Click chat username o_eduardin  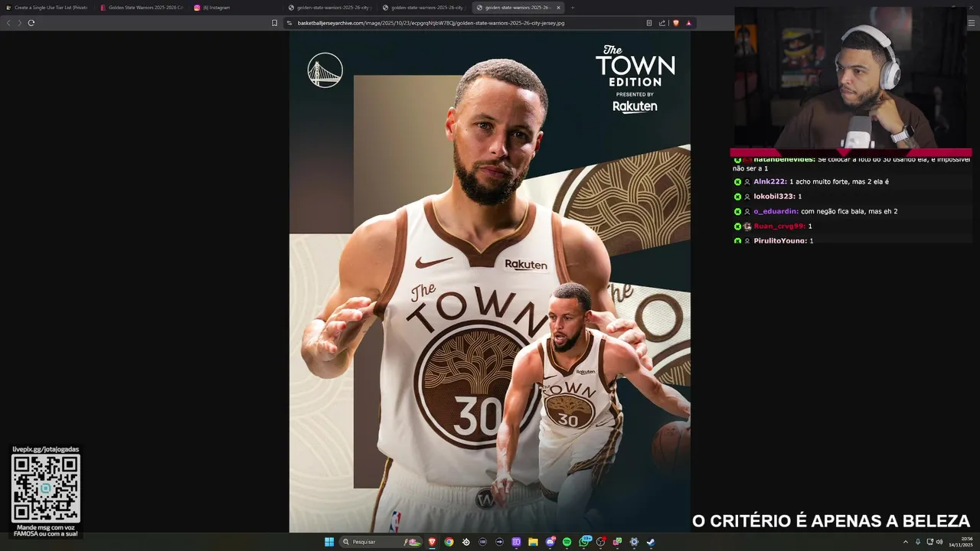[x=776, y=211]
